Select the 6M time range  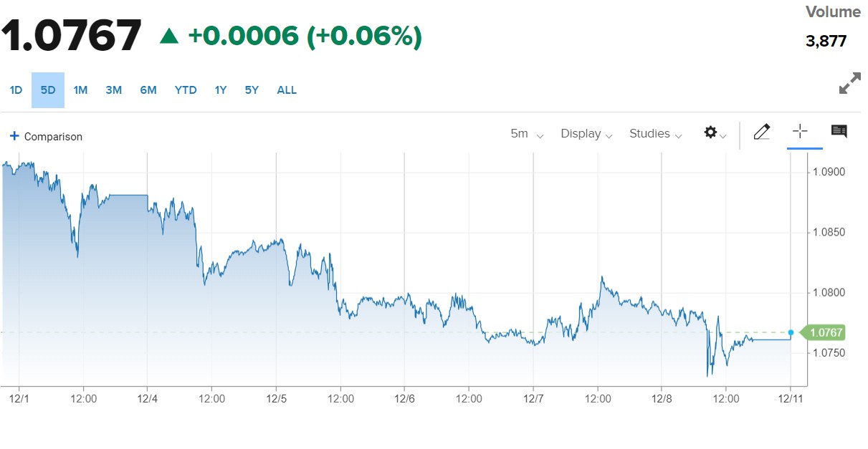pyautogui.click(x=148, y=90)
